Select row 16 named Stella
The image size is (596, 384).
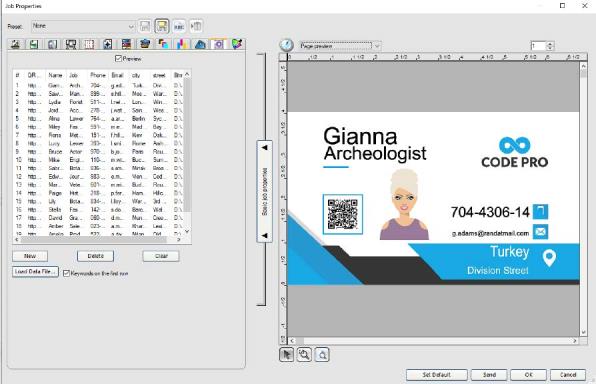coord(98,209)
